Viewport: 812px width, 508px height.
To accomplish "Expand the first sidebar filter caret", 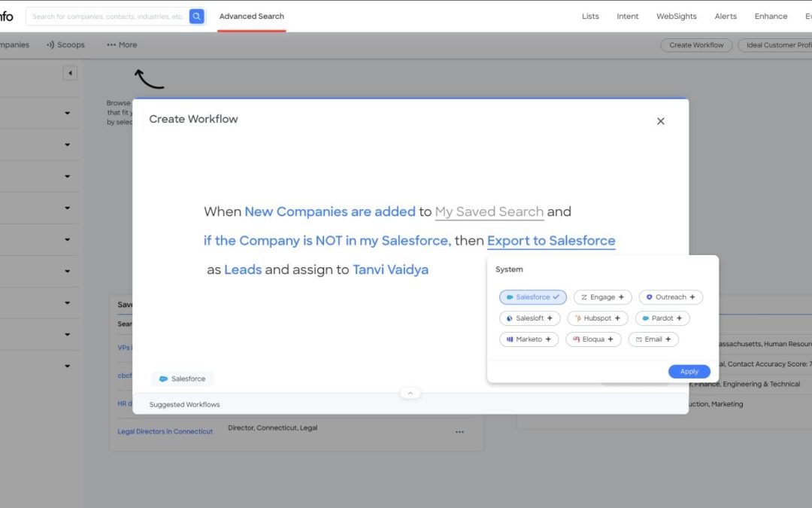I will [x=68, y=113].
